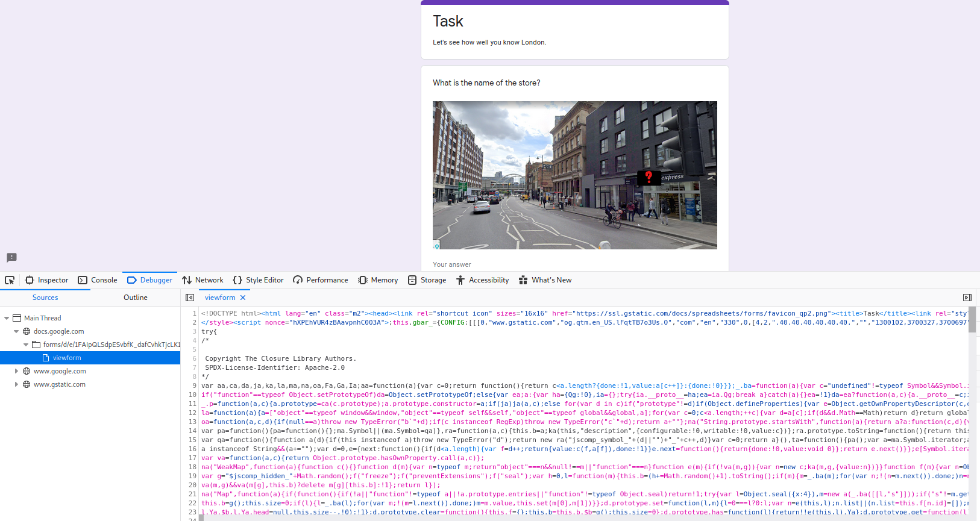The height and width of the screenshot is (521, 980).
Task: Click the www.gstatic.com globe icon
Action: [x=27, y=384]
